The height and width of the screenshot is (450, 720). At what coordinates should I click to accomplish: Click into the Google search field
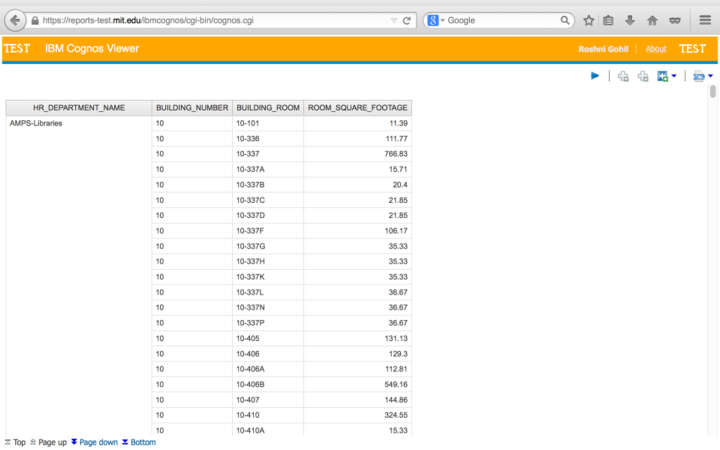tap(500, 20)
